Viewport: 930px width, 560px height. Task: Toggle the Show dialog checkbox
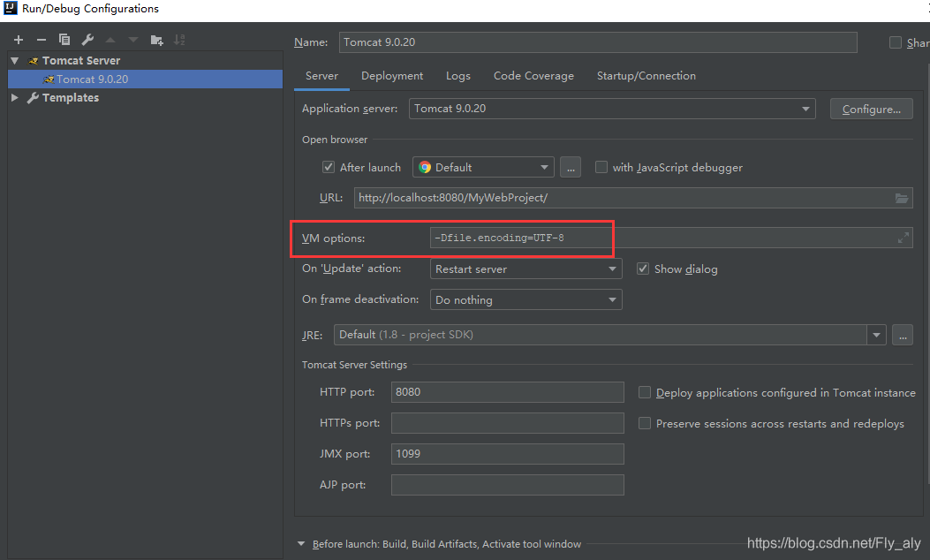click(643, 269)
